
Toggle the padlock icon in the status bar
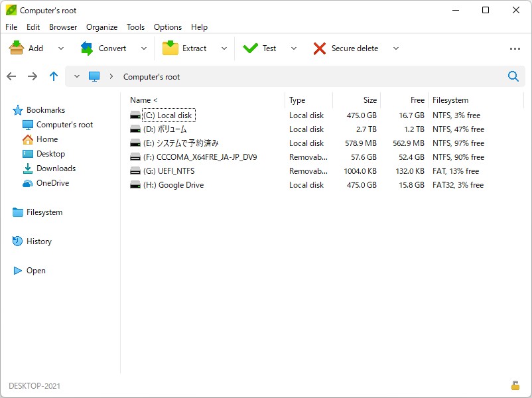(x=514, y=385)
